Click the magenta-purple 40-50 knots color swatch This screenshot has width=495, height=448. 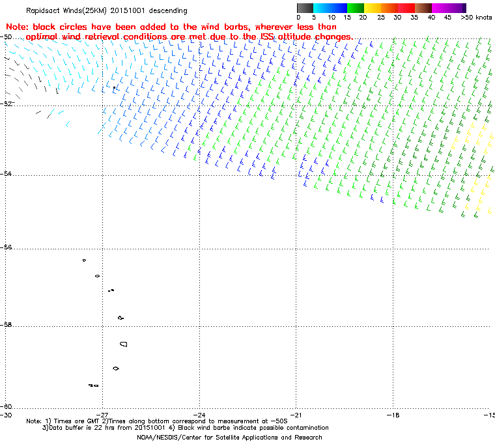click(449, 8)
